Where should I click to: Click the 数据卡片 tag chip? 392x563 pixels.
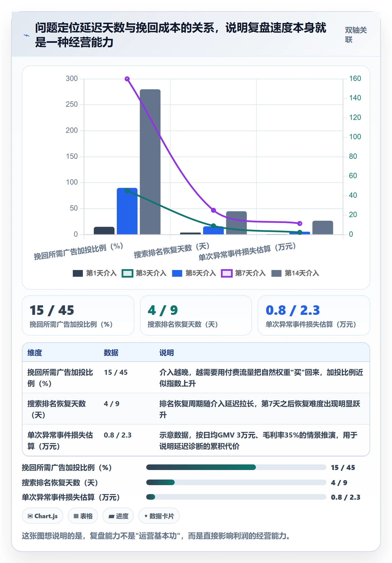tap(159, 516)
